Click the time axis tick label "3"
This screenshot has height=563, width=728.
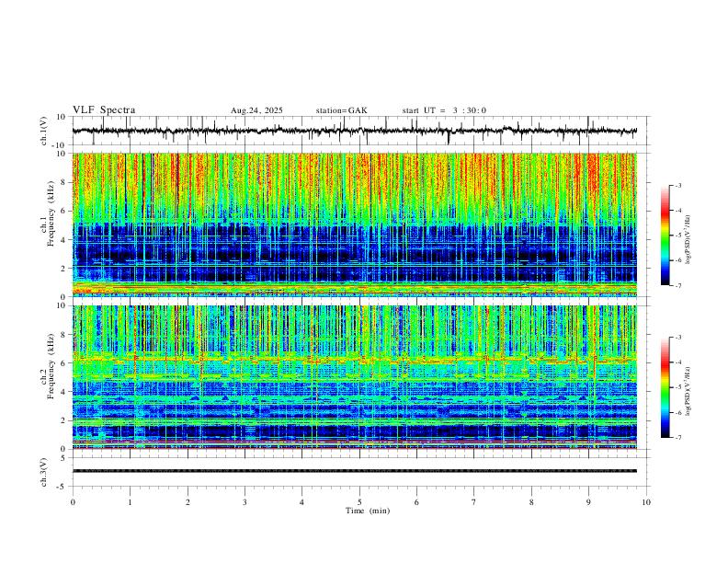click(x=245, y=502)
